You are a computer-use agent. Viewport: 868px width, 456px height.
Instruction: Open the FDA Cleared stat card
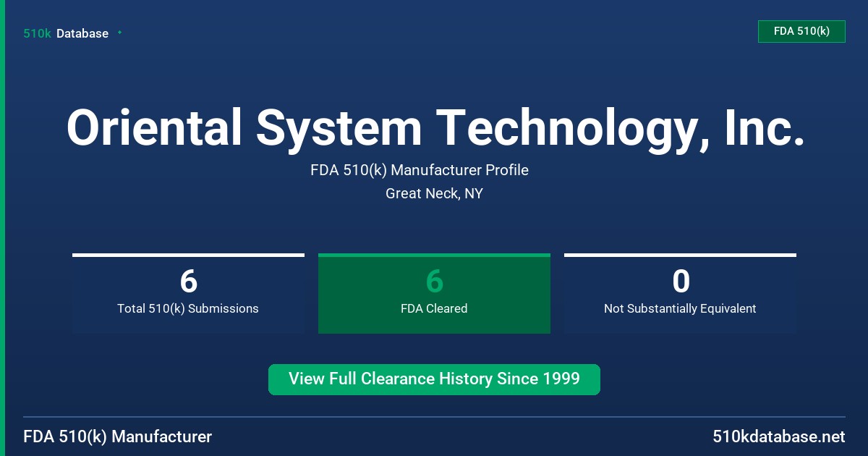[x=434, y=293]
